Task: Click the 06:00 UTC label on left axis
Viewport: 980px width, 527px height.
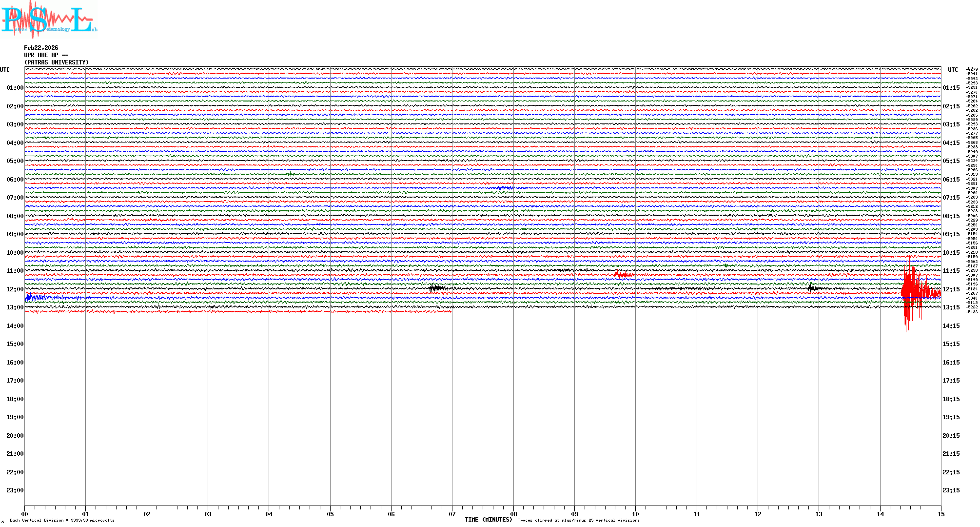Action: [x=15, y=180]
